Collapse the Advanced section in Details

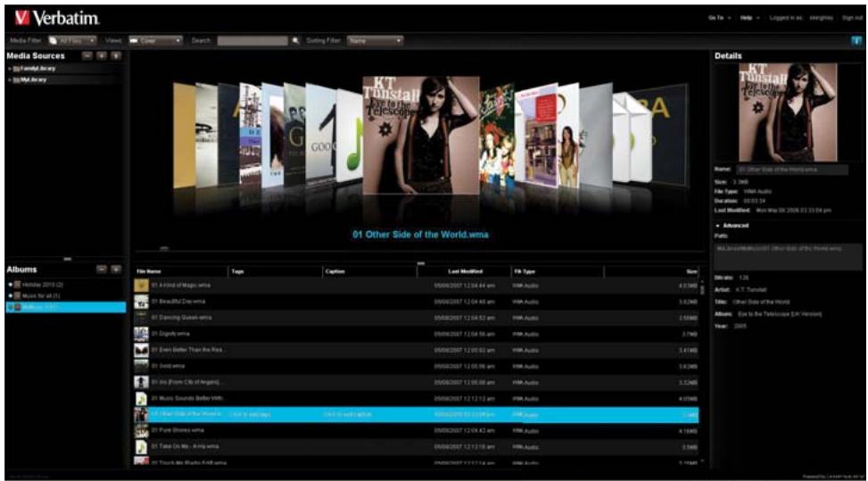pyautogui.click(x=718, y=225)
